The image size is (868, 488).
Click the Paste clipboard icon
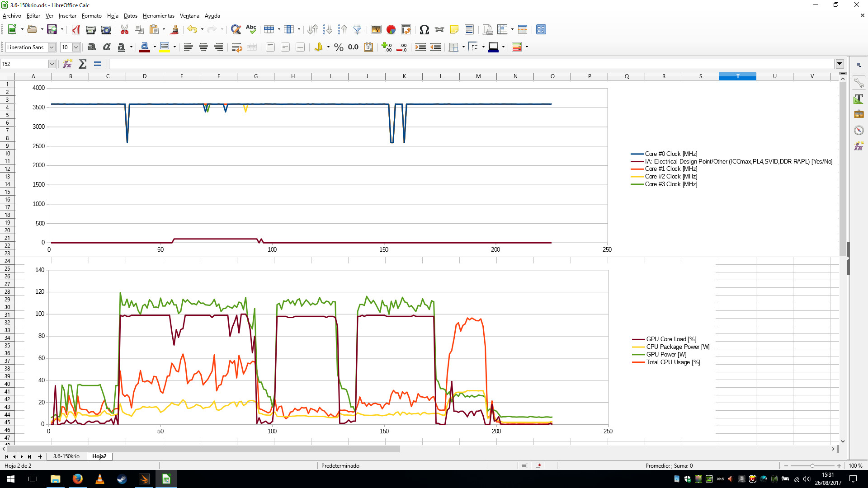(154, 29)
